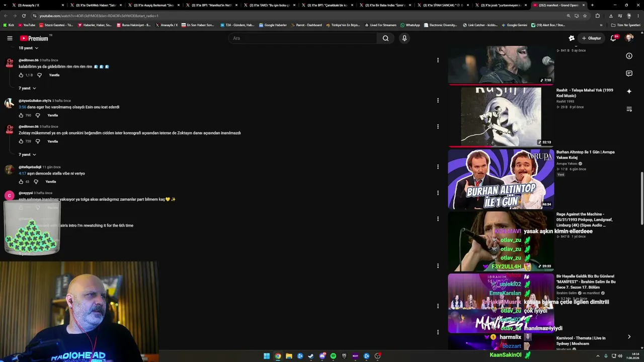Expand the "18 yanıt" replies
This screenshot has width=644, height=362.
pyautogui.click(x=29, y=48)
